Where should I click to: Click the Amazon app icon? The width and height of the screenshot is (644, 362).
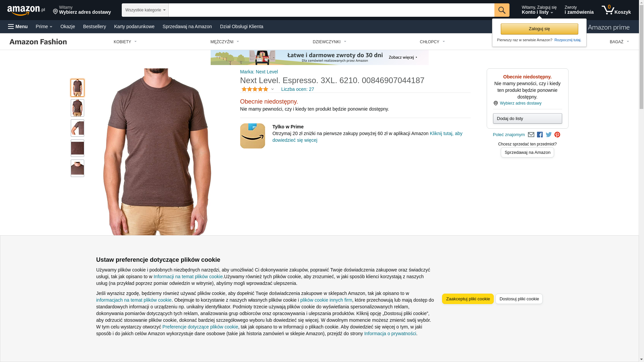(253, 136)
